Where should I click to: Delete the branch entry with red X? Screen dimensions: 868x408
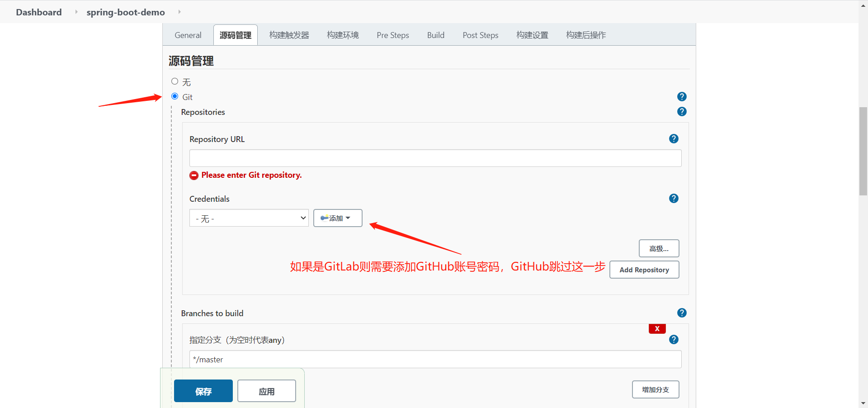coord(657,329)
